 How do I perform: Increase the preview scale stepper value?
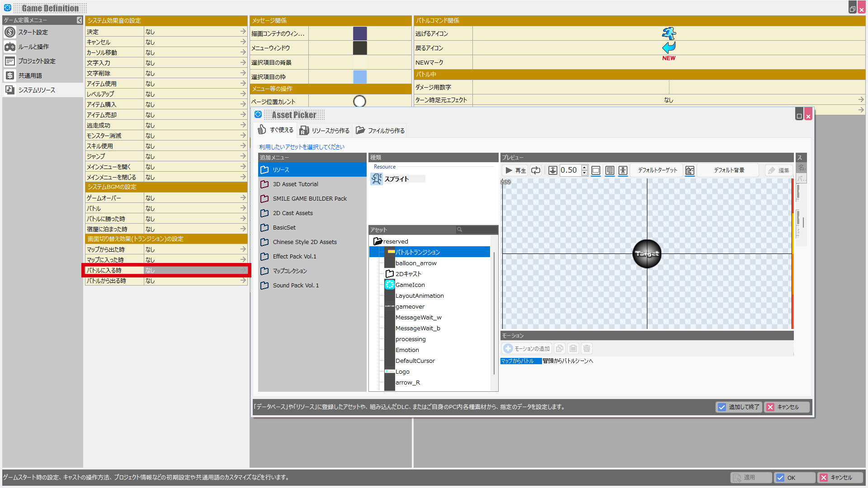pos(584,168)
